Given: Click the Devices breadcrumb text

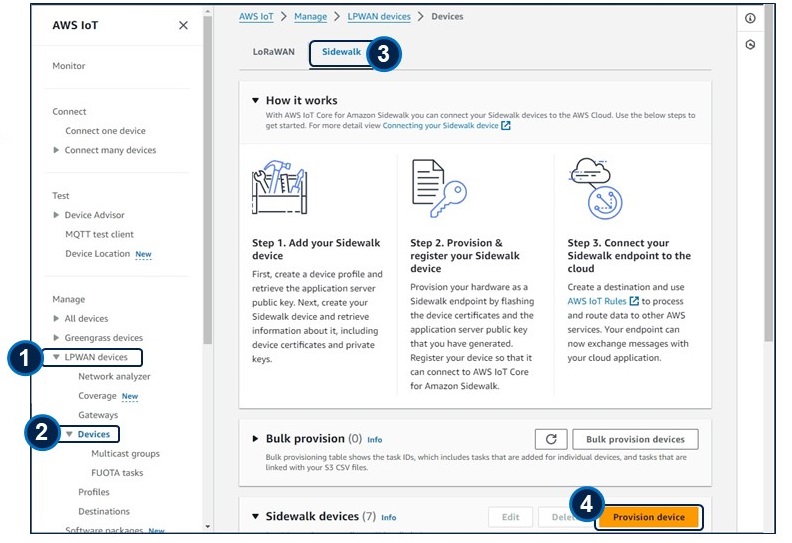Looking at the screenshot, I should 447,17.
